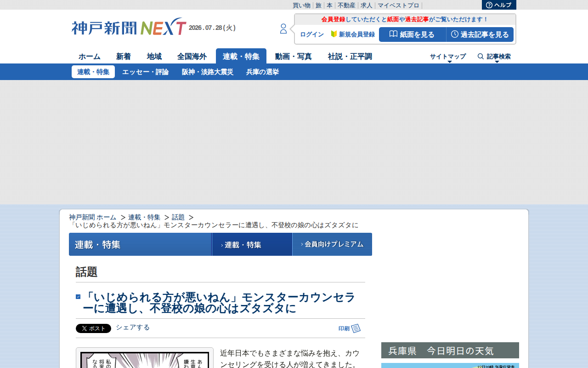Click the ログイン link
The image size is (588, 368).
point(312,34)
